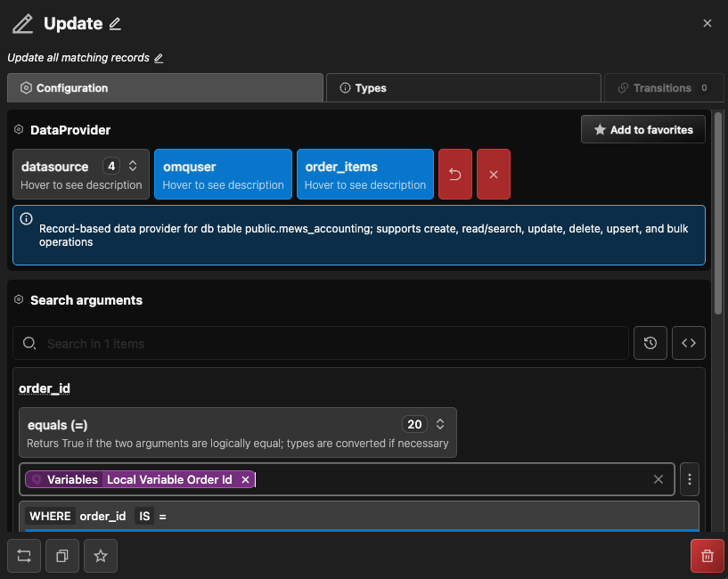The image size is (728, 579).
Task: Edit the 'Update all matching records' description
Action: pyautogui.click(x=159, y=58)
